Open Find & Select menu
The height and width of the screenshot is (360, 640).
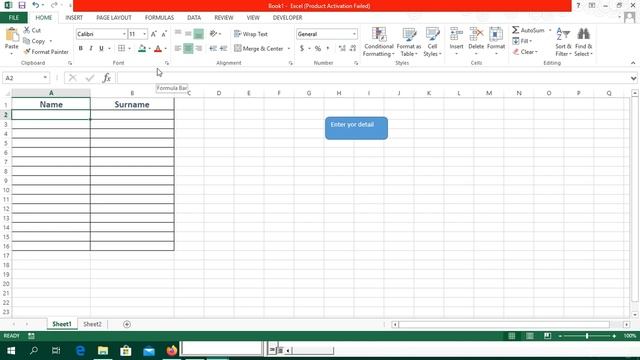click(x=583, y=42)
